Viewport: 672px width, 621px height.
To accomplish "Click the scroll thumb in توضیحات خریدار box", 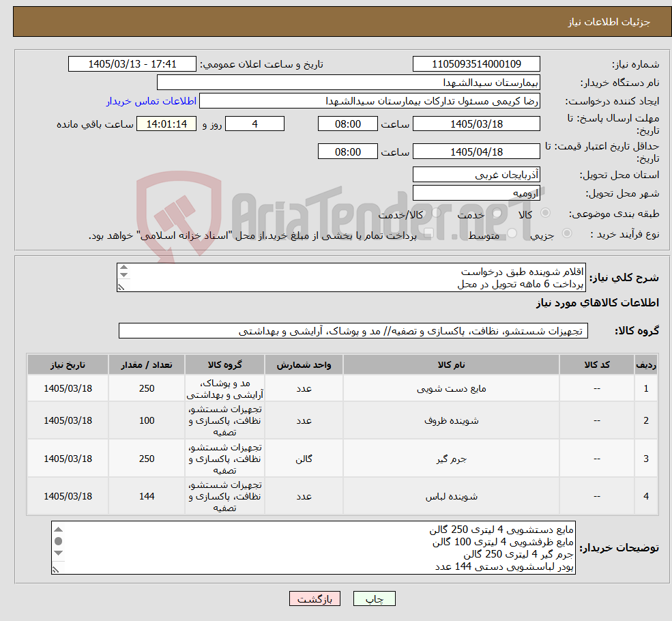I will click(59, 541).
